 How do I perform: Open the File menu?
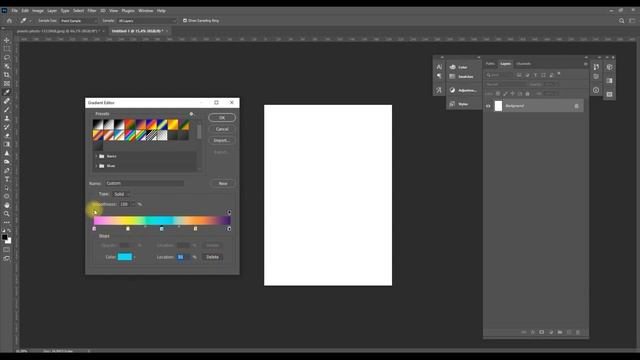[15, 11]
